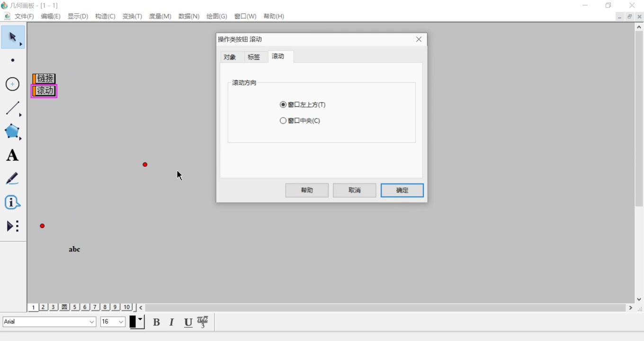Select the Information tool
The height and width of the screenshot is (341, 644).
click(x=12, y=202)
